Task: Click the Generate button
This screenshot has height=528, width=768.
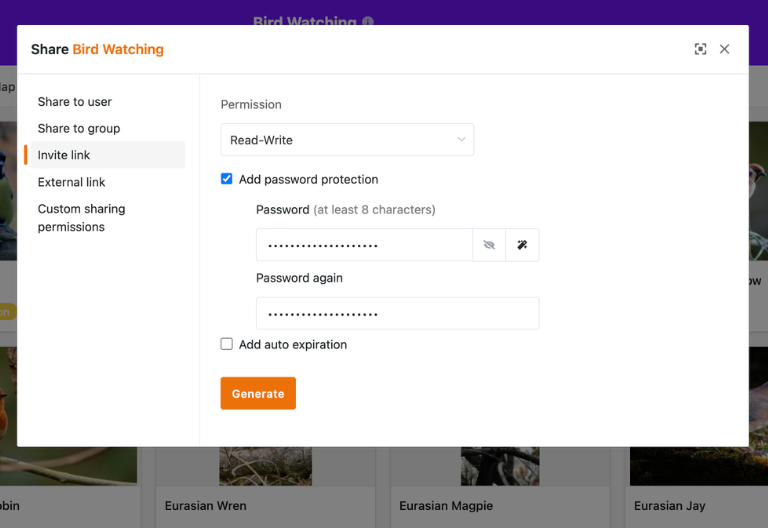Action: coord(258,393)
